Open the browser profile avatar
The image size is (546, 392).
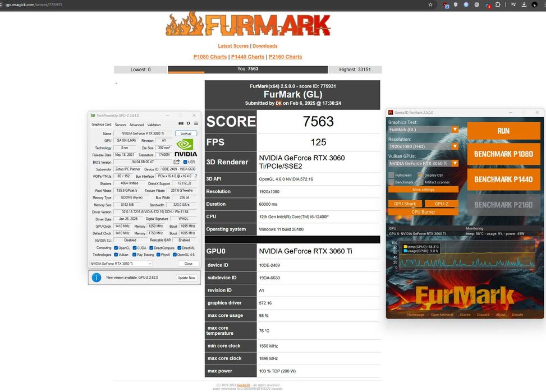[535, 4]
